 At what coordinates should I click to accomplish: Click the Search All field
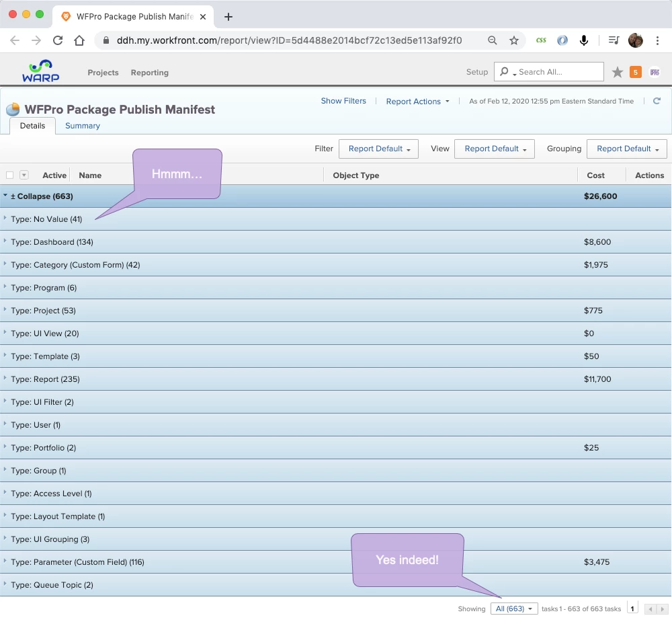coord(549,72)
